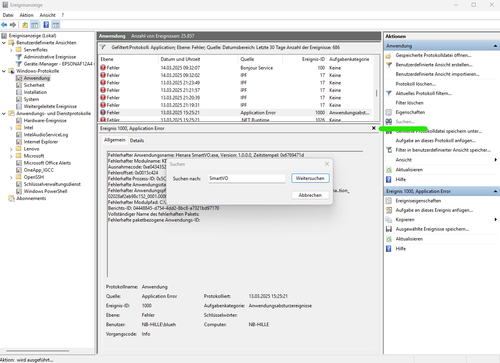Select Hardware-Ereignisse log in tree
Image resolution: width=500 pixels, height=363 pixels.
point(45,121)
